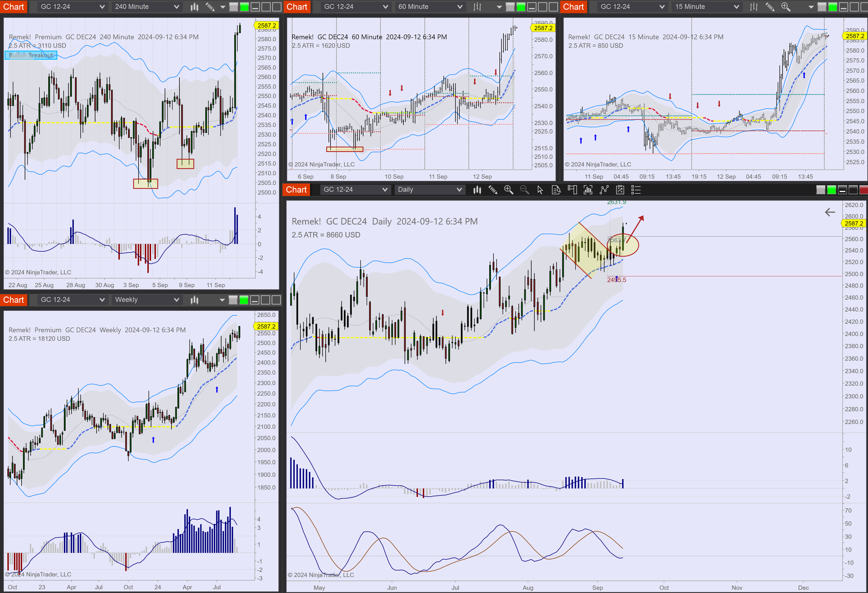868x593 pixels.
Task: Click gray link square in Daily chart toolbar
Action: point(820,190)
